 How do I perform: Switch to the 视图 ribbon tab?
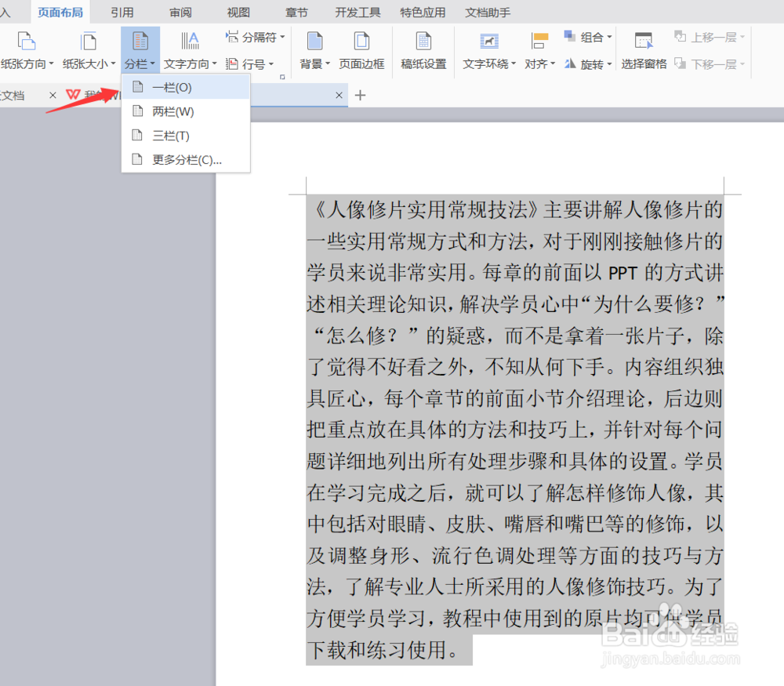[x=238, y=12]
